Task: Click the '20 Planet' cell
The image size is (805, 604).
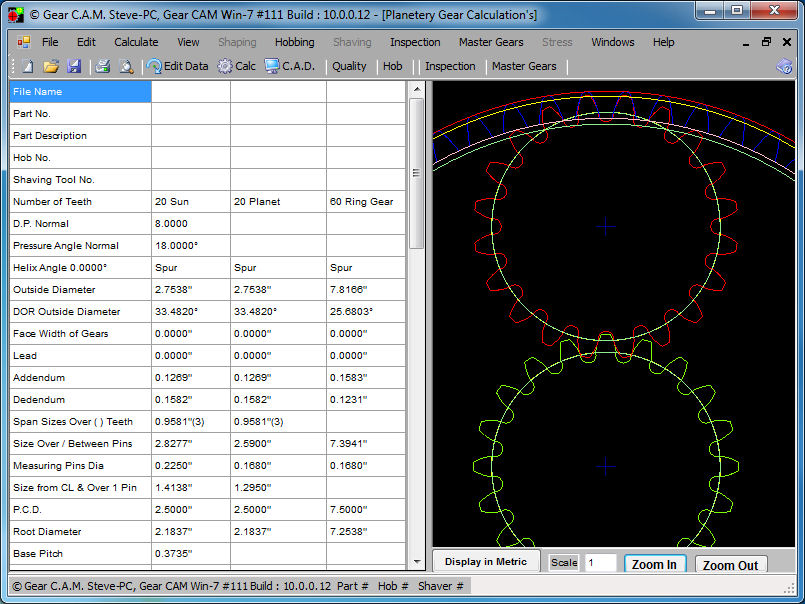Action: (278, 202)
